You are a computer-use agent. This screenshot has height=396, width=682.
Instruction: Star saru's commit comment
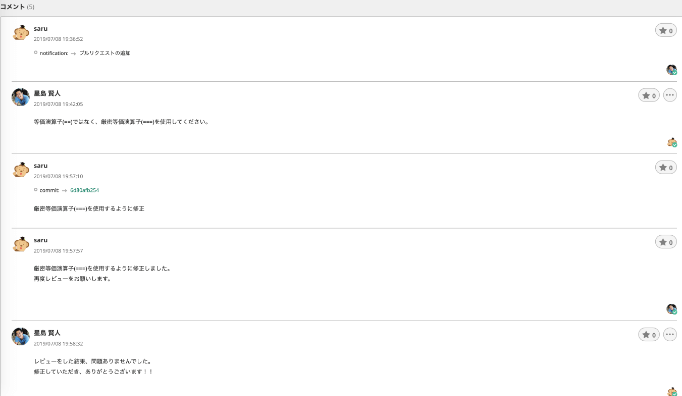665,167
